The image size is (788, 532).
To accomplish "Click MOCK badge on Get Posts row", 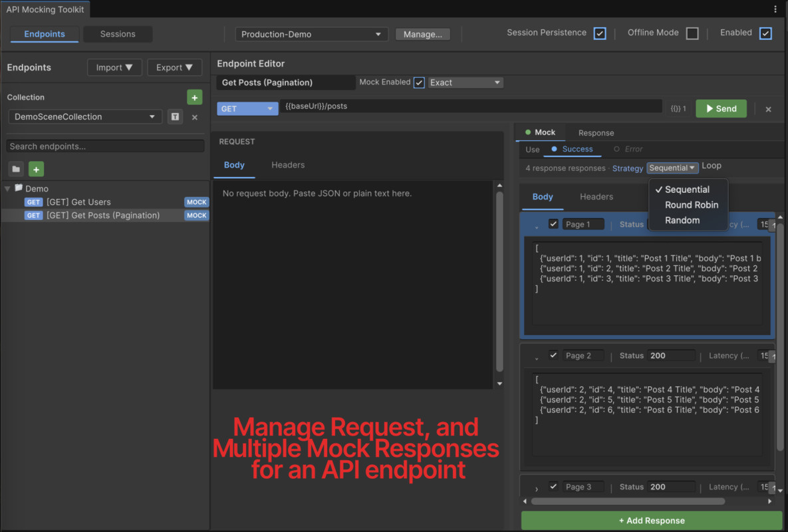I will coord(196,215).
